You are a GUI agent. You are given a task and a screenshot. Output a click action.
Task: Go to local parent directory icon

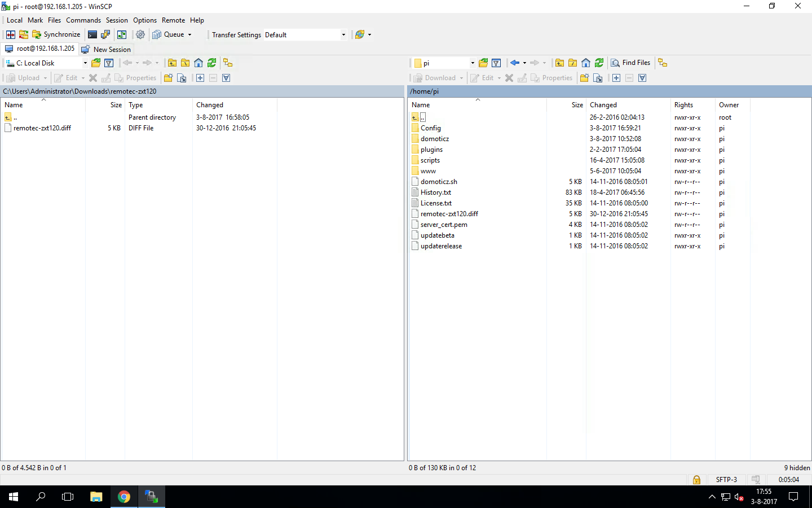(x=172, y=63)
